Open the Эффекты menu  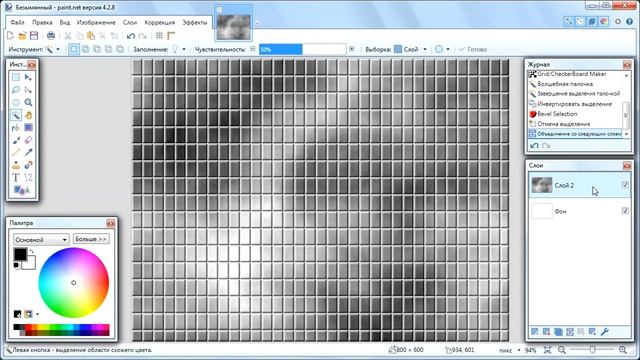point(195,22)
